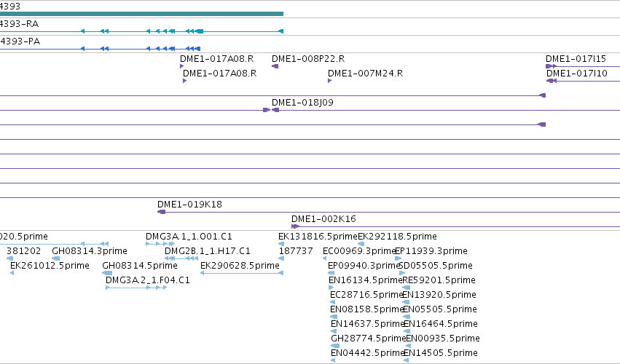Click the DME1-017I15 feature label
Image resolution: width=620 pixels, height=364 pixels.
(576, 59)
